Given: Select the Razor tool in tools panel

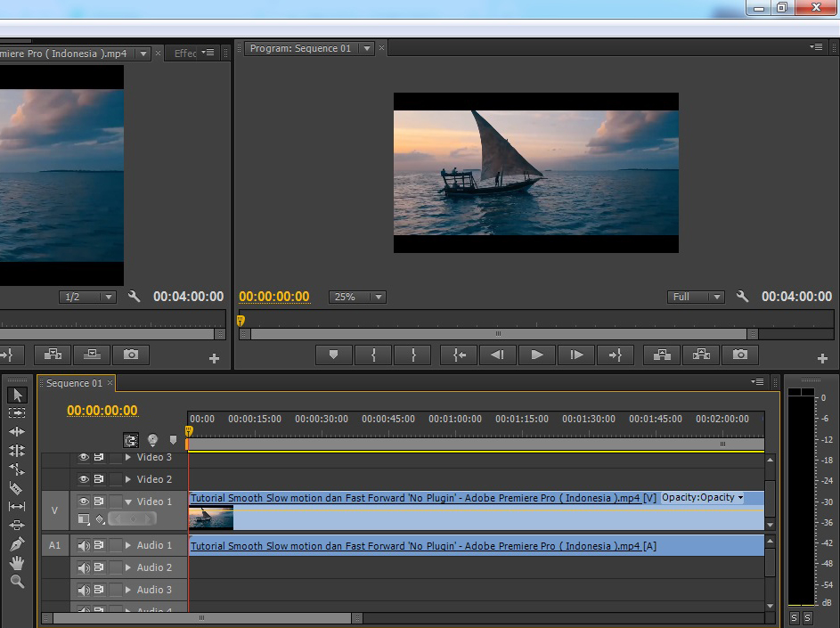Looking at the screenshot, I should pos(16,487).
